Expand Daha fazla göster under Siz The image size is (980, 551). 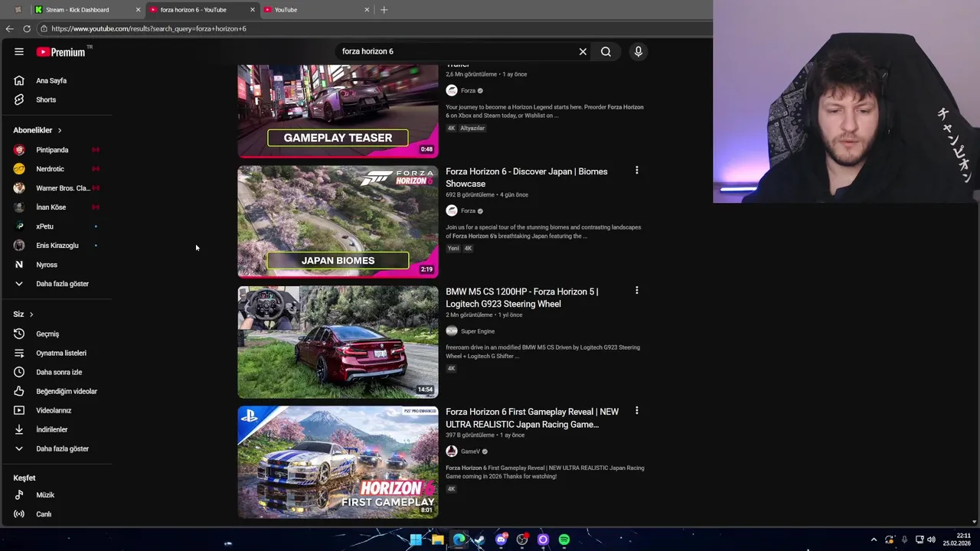62,448
